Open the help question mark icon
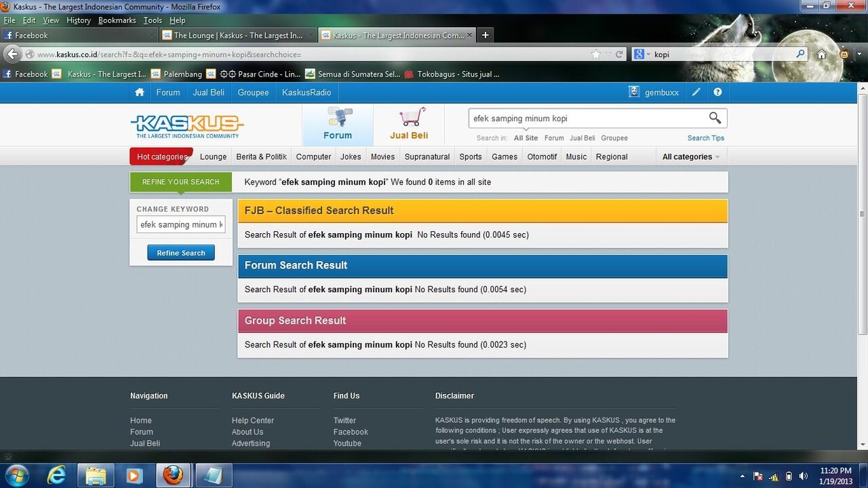This screenshot has width=868, height=488. 717,92
